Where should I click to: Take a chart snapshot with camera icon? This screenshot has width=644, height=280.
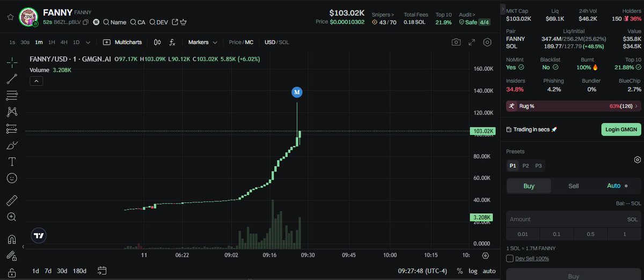(x=456, y=42)
